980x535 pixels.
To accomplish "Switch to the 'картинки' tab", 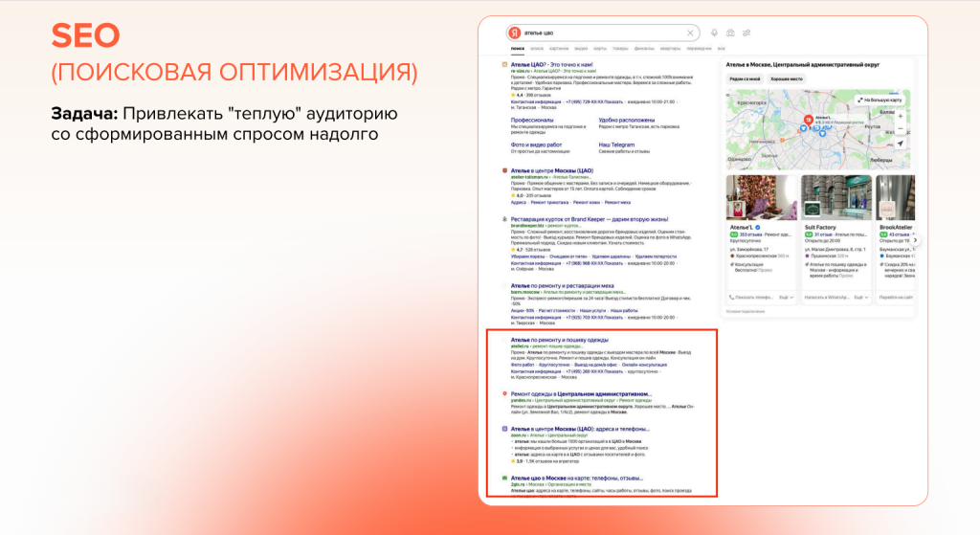I will [559, 48].
